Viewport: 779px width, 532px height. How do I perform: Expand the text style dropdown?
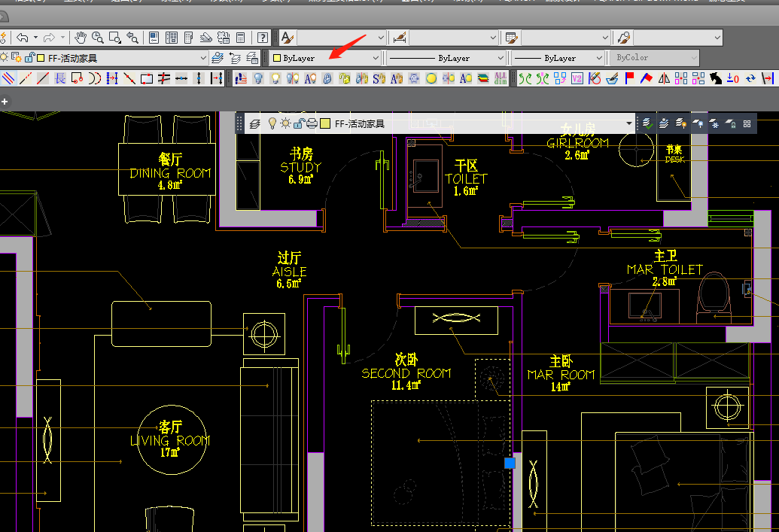point(381,38)
